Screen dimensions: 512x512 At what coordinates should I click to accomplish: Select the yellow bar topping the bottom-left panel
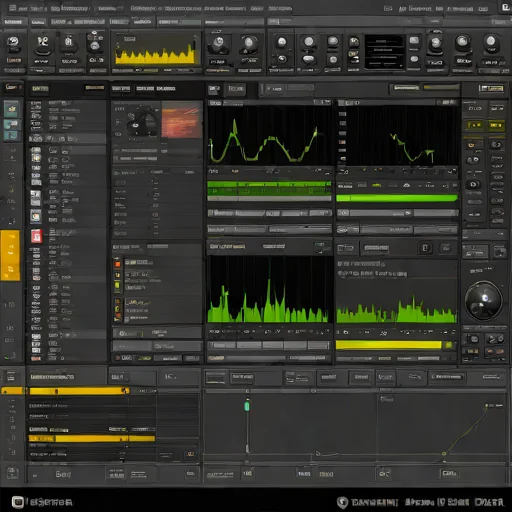coord(79,391)
